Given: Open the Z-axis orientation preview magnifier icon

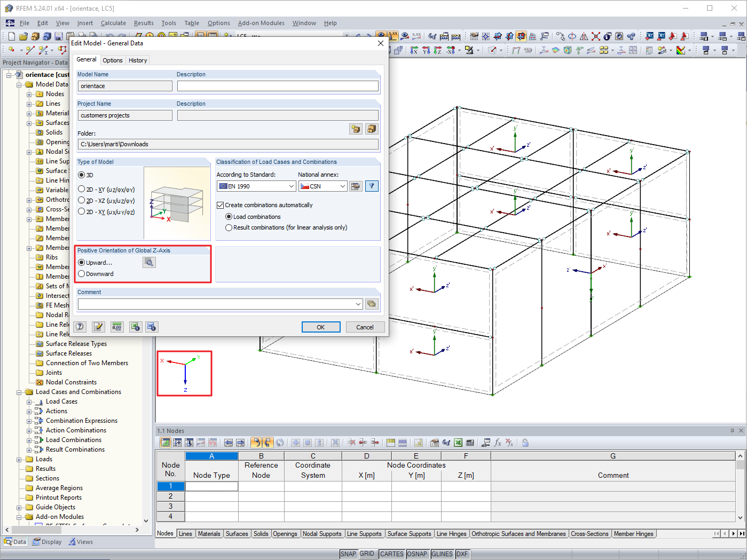Looking at the screenshot, I should [149, 262].
